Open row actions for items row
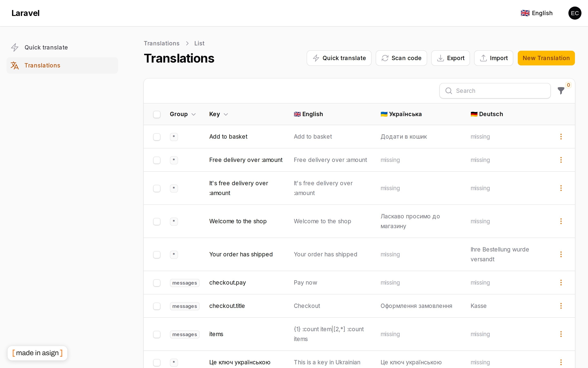Image resolution: width=588 pixels, height=368 pixels. click(x=561, y=334)
